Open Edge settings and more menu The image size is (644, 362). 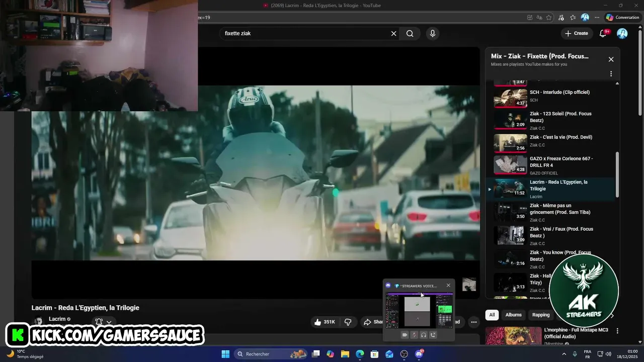[x=597, y=17]
